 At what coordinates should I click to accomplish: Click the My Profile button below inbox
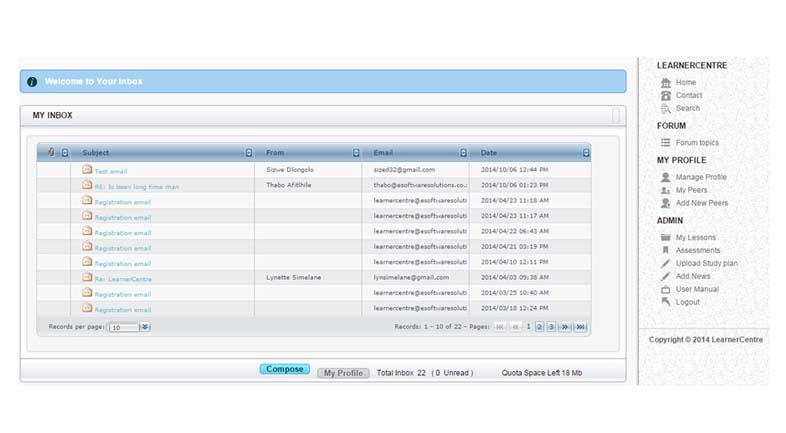(x=343, y=373)
